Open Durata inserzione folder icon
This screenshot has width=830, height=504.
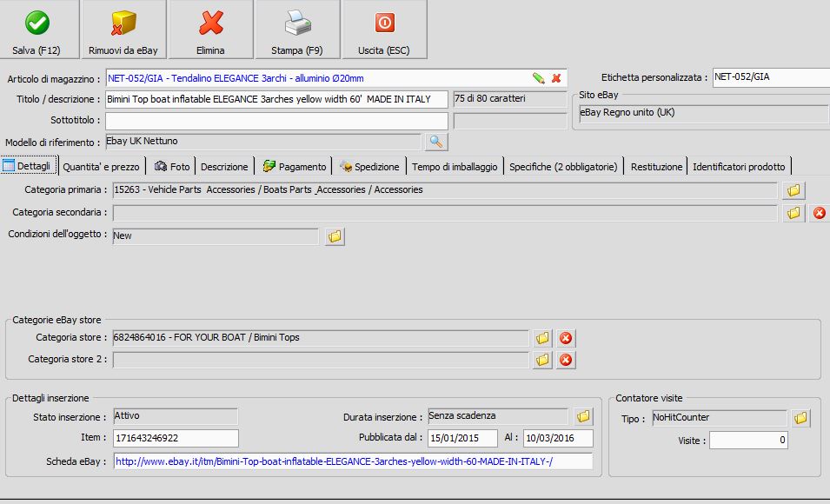(x=583, y=416)
